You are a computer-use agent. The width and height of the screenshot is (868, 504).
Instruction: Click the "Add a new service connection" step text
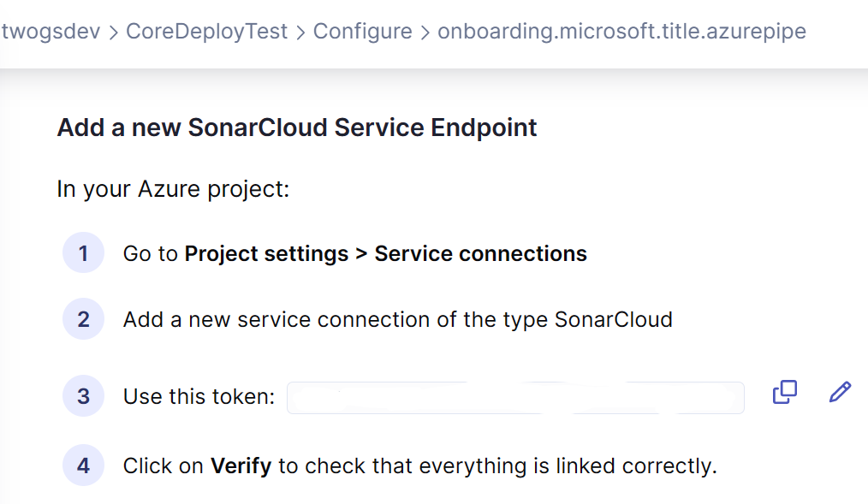click(x=397, y=320)
